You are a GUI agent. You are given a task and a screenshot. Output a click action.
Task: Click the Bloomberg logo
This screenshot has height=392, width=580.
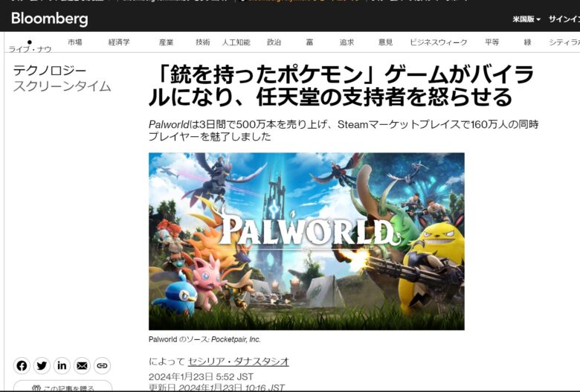[x=50, y=19]
